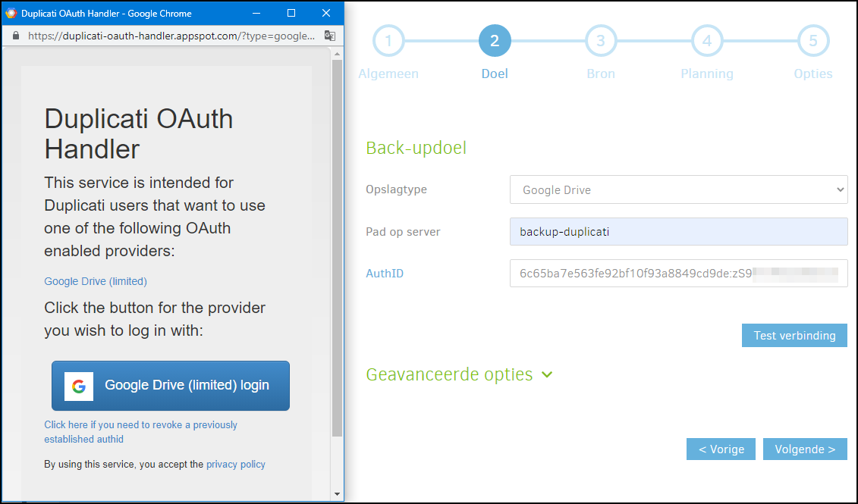Continue with the Volgende button
The width and height of the screenshot is (858, 504).
(x=805, y=449)
